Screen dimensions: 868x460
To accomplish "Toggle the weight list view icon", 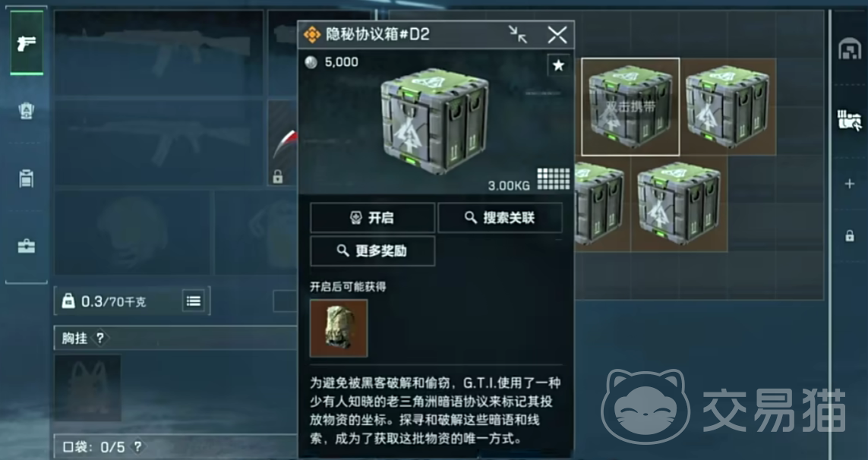I will [193, 301].
